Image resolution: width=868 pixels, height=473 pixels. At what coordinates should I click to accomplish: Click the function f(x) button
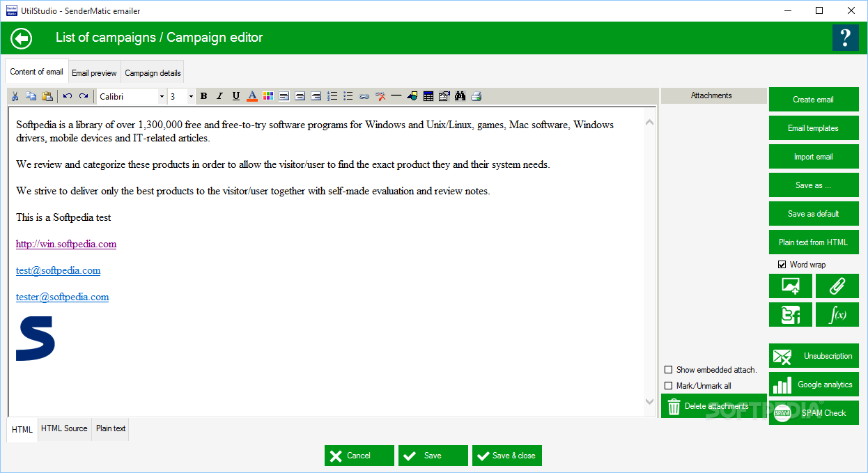coord(837,315)
